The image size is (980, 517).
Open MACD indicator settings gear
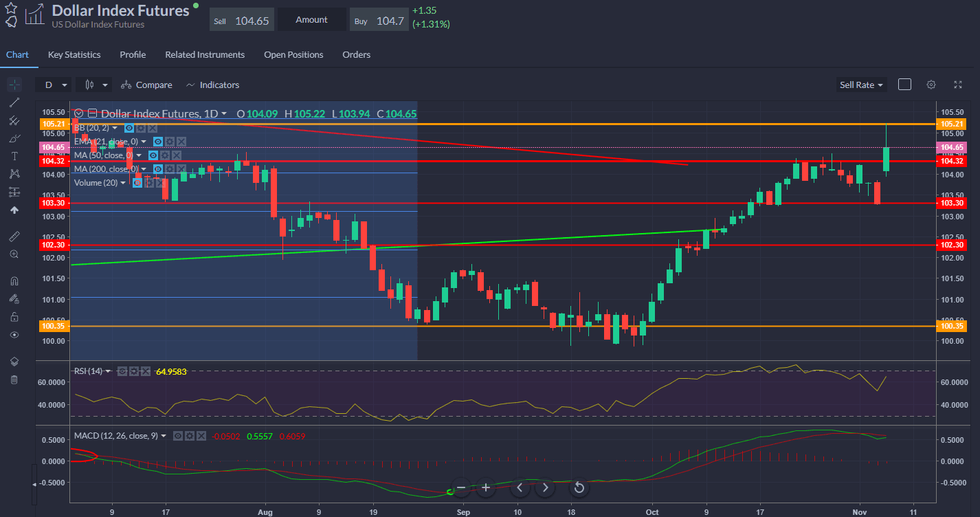pyautogui.click(x=189, y=436)
